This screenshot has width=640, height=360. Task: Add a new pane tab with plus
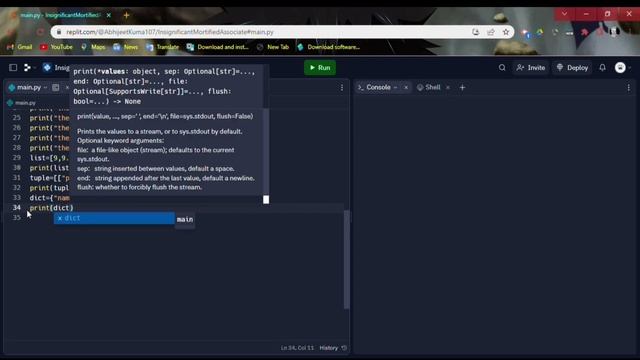[462, 87]
